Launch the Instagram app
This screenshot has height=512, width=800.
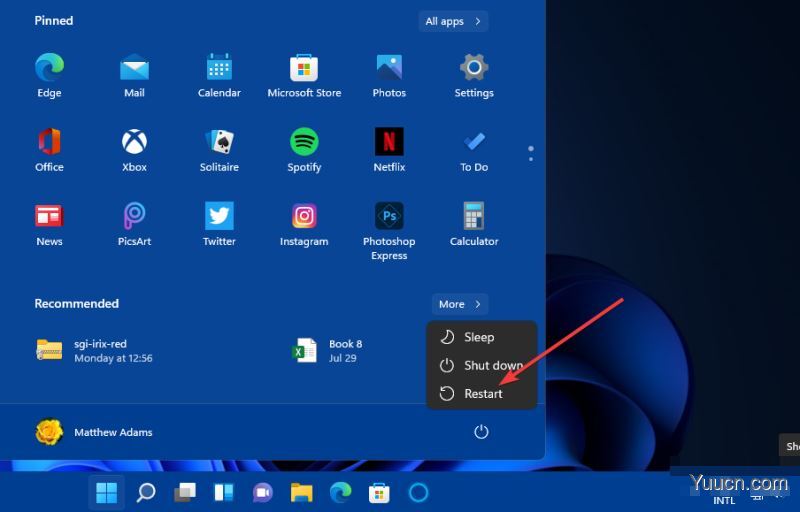[x=304, y=224]
